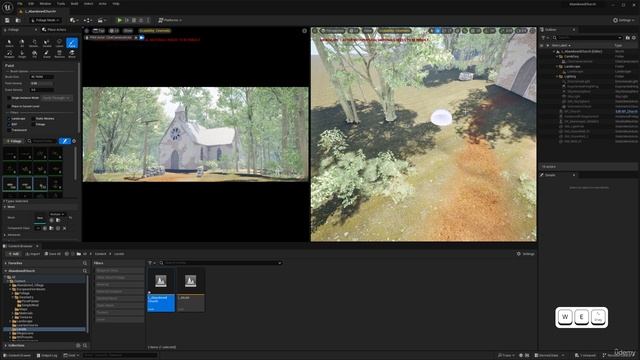This screenshot has height=360, width=640.
Task: Toggle Single Instance Mode checkbox
Action: (9, 98)
